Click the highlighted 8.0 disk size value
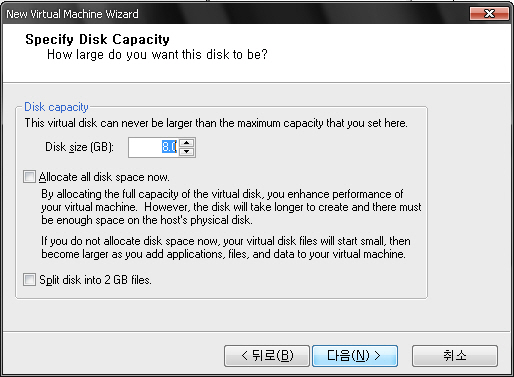The image size is (514, 377). [x=169, y=147]
